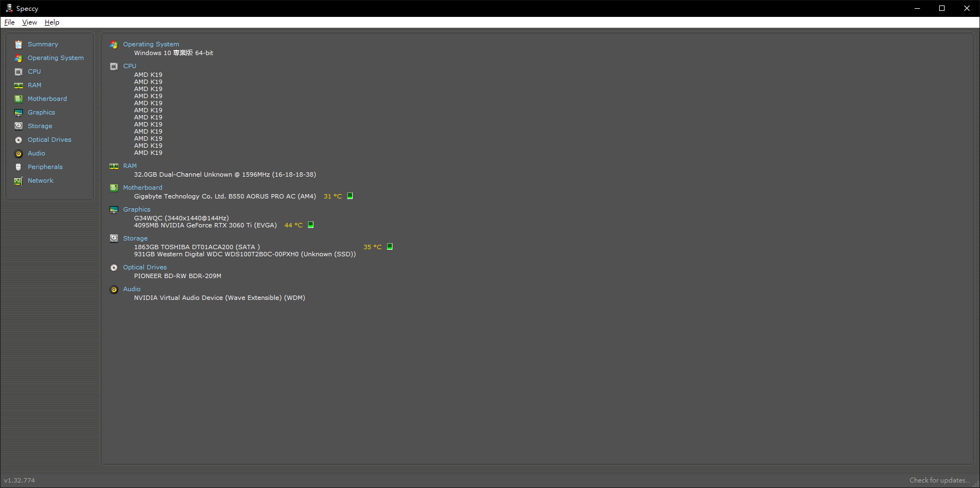The width and height of the screenshot is (980, 488).
Task: Click the memory icon beside RAM heading
Action: (x=114, y=166)
